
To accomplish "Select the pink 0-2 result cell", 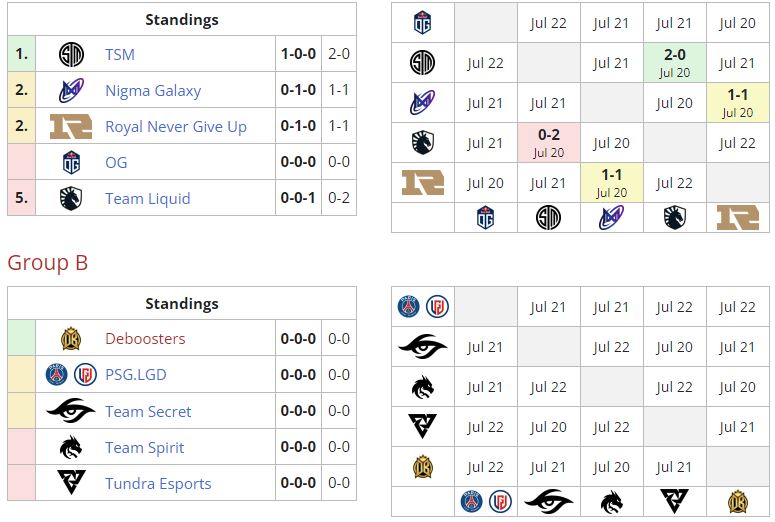I will tap(548, 143).
